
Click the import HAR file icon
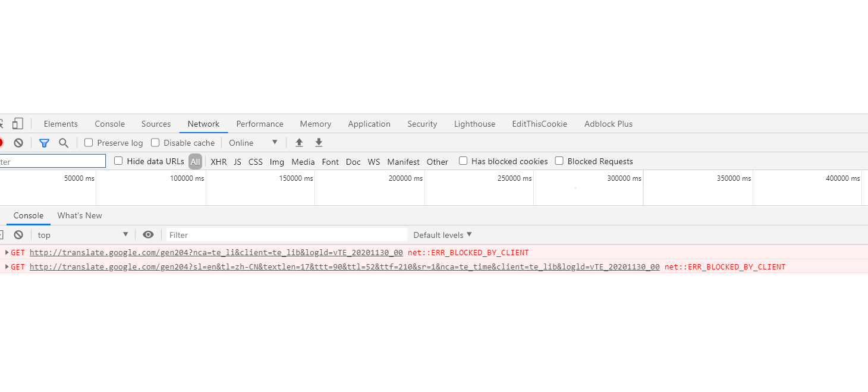pyautogui.click(x=299, y=143)
